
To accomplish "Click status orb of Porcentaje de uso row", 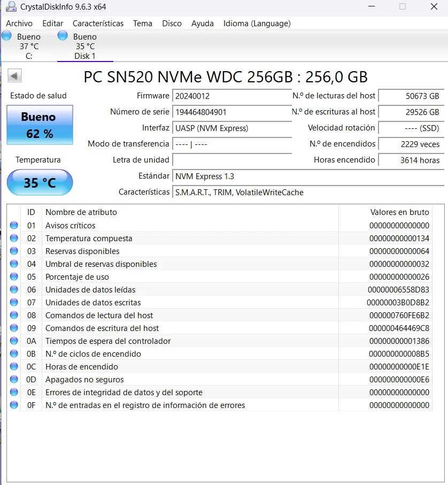I will [14, 276].
